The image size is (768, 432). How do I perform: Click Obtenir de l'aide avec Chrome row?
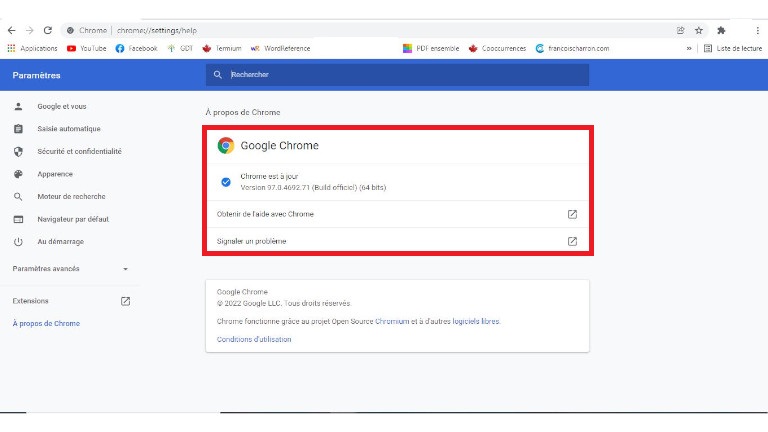pos(397,214)
